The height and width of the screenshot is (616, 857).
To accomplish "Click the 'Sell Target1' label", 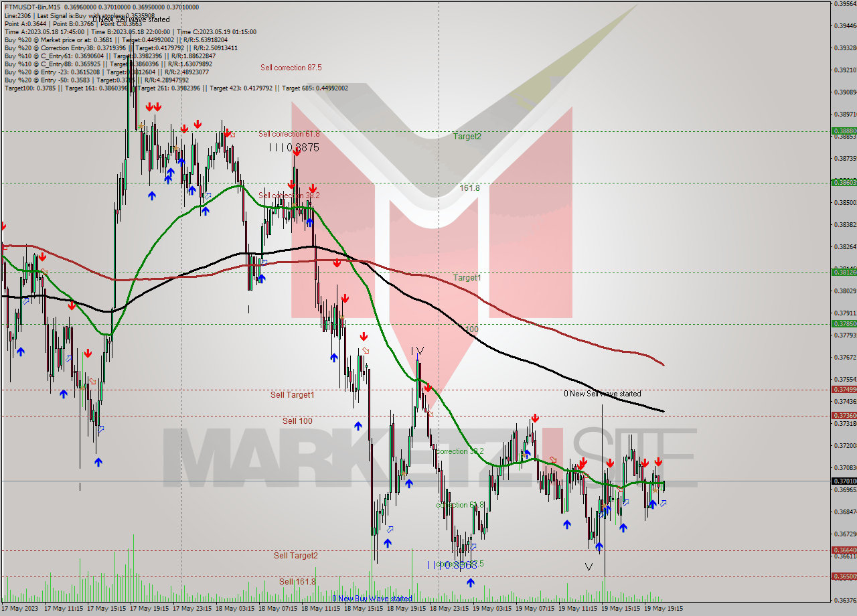I will click(x=292, y=395).
